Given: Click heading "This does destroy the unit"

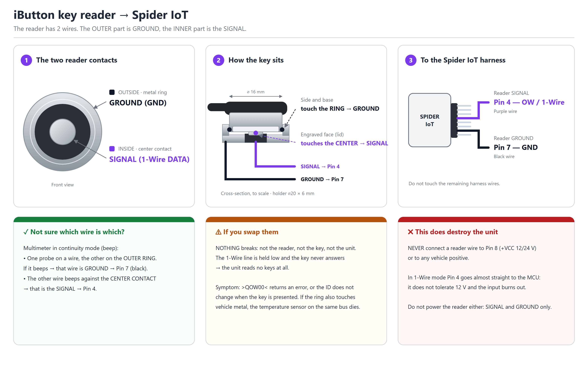Looking at the screenshot, I should coord(456,232).
